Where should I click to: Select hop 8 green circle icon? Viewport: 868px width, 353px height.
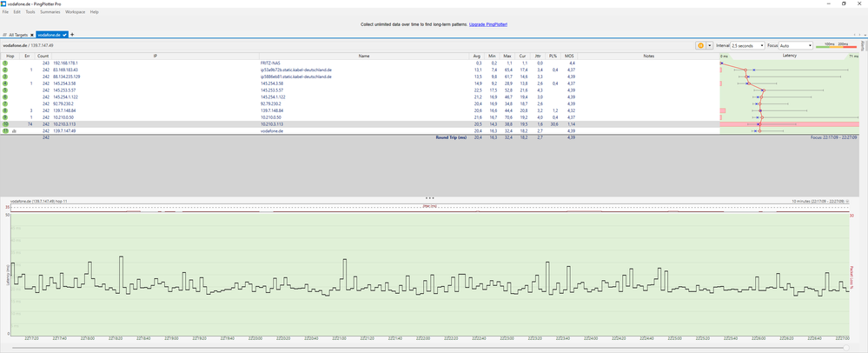click(5, 110)
